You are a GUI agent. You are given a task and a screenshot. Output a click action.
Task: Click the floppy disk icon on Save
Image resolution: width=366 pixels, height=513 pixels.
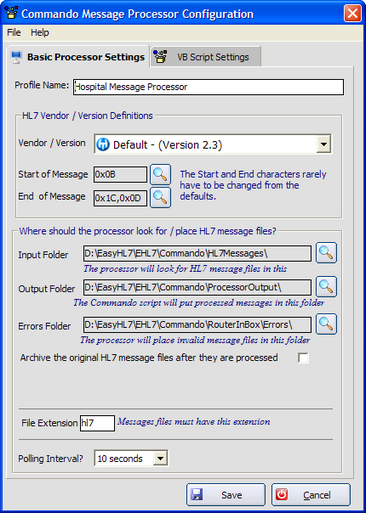pos(197,494)
